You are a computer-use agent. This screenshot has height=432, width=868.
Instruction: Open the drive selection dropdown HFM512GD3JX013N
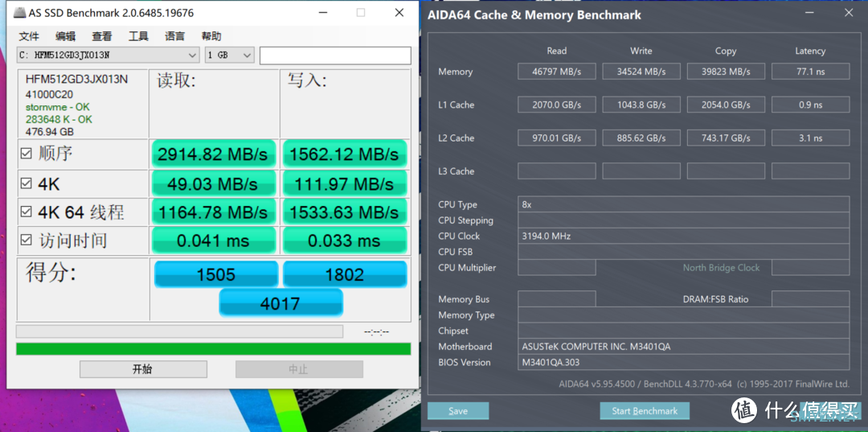pos(108,56)
